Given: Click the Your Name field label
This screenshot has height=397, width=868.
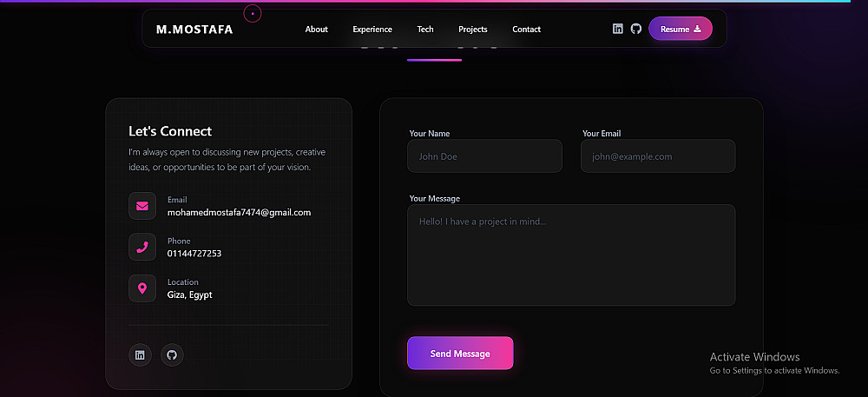Looking at the screenshot, I should click(x=430, y=134).
